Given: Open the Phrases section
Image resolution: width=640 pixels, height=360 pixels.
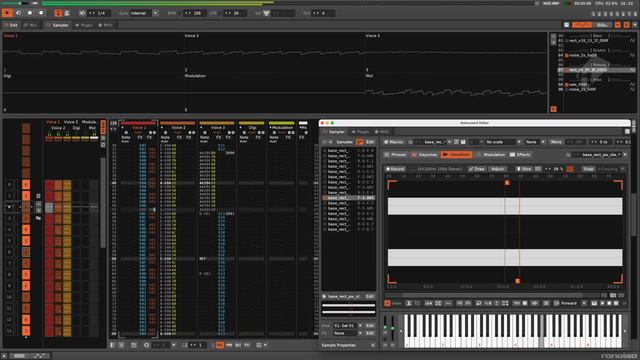Looking at the screenshot, I should point(395,155).
